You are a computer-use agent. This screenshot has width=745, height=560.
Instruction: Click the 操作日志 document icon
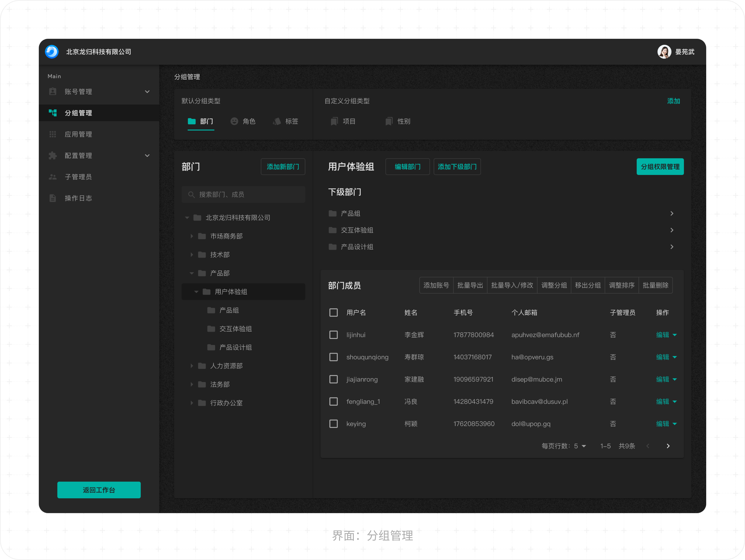(53, 198)
